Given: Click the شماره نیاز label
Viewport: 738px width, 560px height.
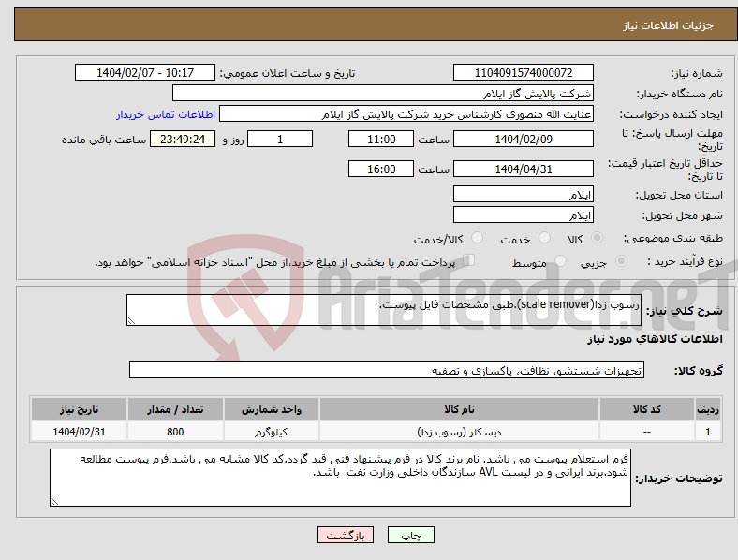Looking at the screenshot, I should [697, 73].
